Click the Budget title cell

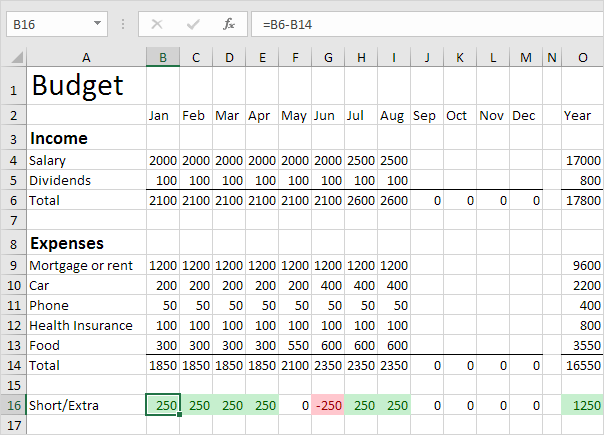[x=86, y=87]
